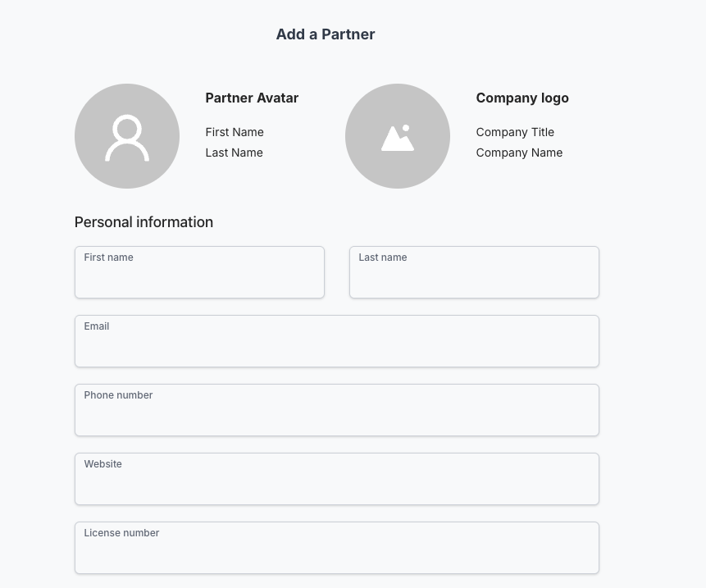Click "Last Name" text beside partner avatar
The width and height of the screenshot is (706, 588).
coord(235,153)
